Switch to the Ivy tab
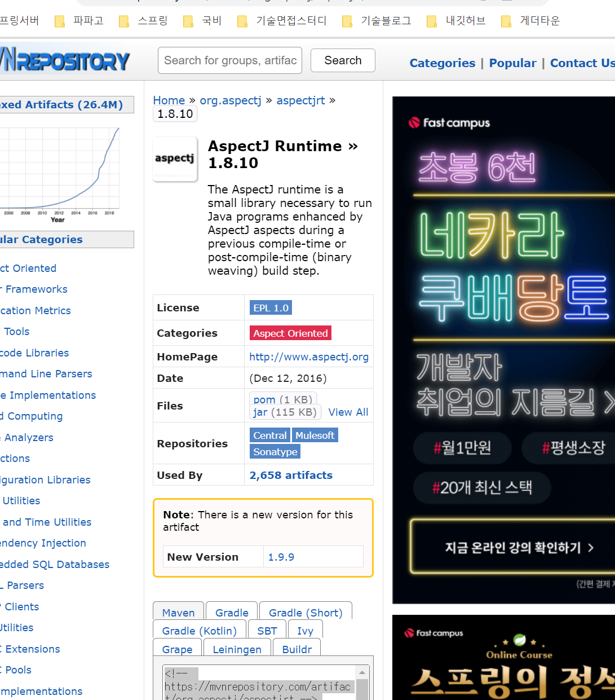Viewport: 615px width, 700px height. 305,631
